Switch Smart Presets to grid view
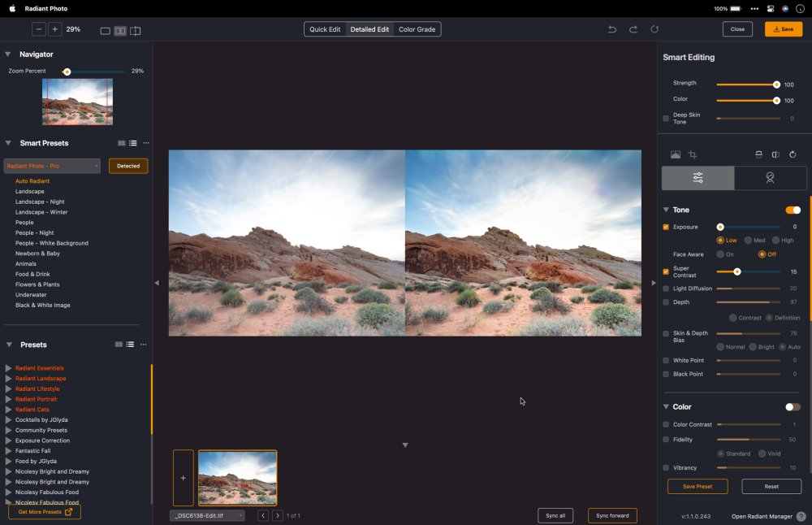The width and height of the screenshot is (812, 525). coord(122,143)
